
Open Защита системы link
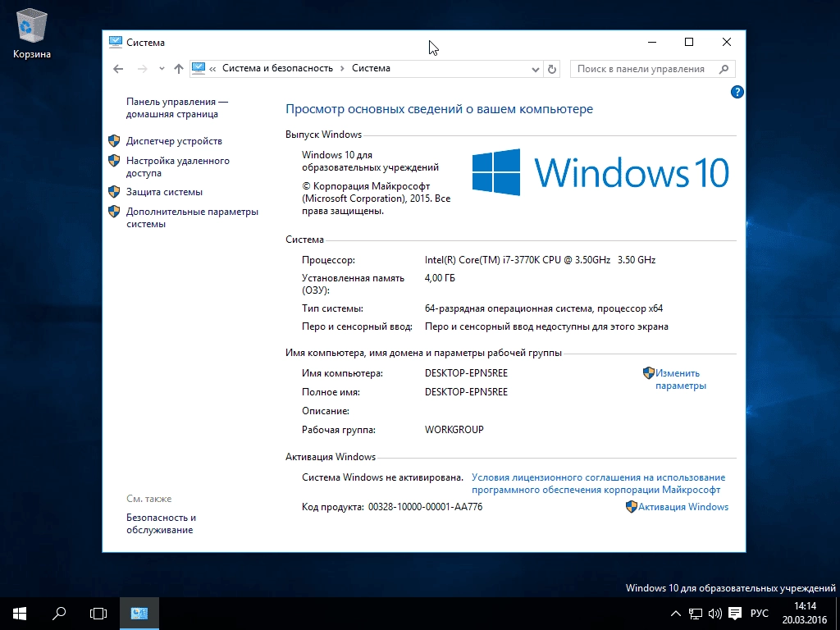[x=164, y=192]
